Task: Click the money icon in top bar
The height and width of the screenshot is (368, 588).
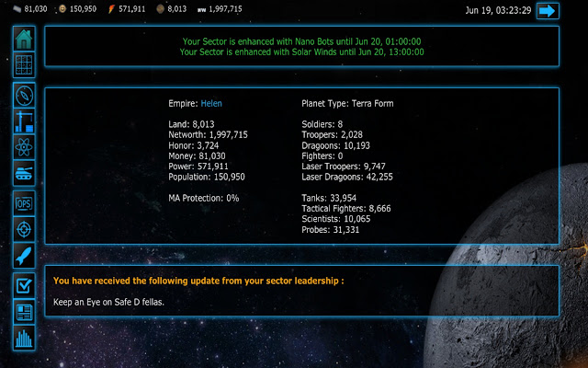Action: point(17,9)
